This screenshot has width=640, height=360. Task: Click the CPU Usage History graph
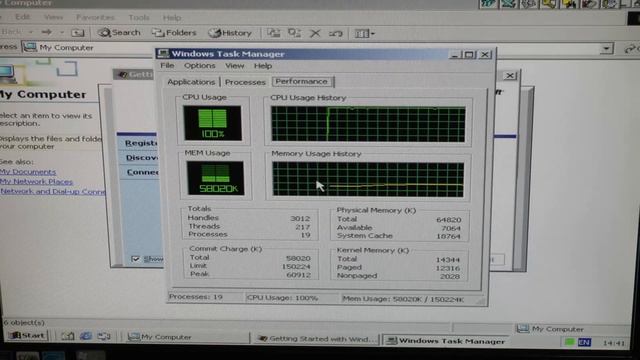(368, 124)
